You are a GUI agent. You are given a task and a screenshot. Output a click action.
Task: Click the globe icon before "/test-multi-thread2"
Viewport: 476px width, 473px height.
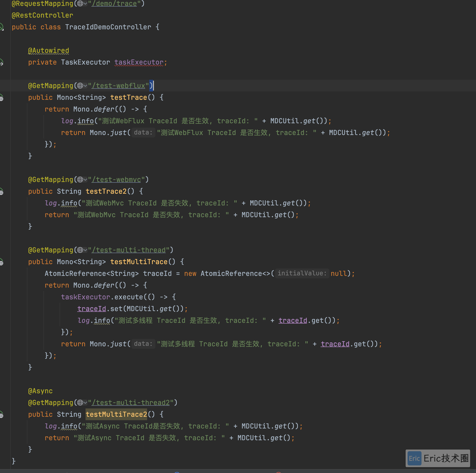(80, 403)
